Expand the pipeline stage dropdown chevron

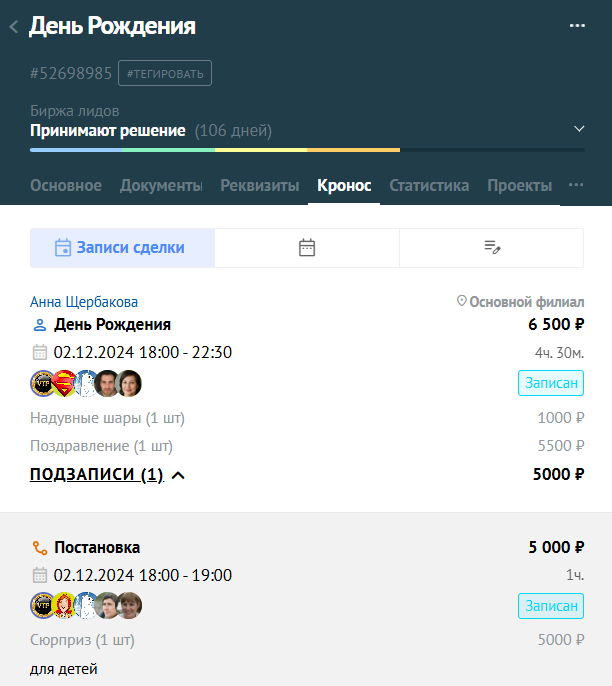point(579,129)
